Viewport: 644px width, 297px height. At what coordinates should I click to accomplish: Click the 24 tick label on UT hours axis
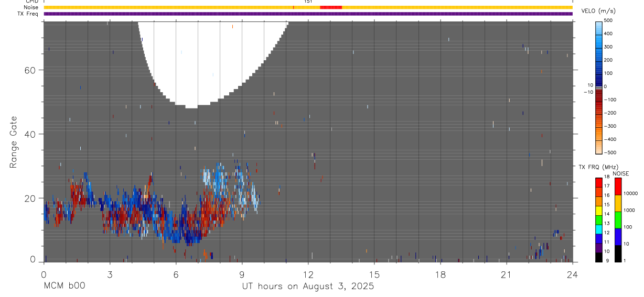(x=572, y=274)
